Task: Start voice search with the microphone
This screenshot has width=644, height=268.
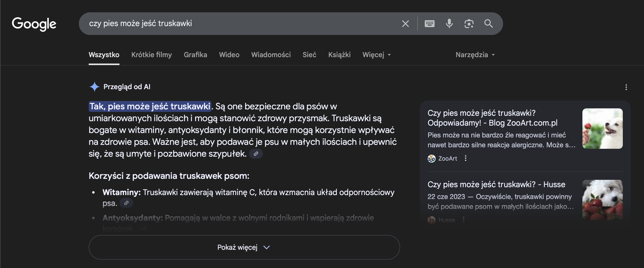Action: [449, 23]
